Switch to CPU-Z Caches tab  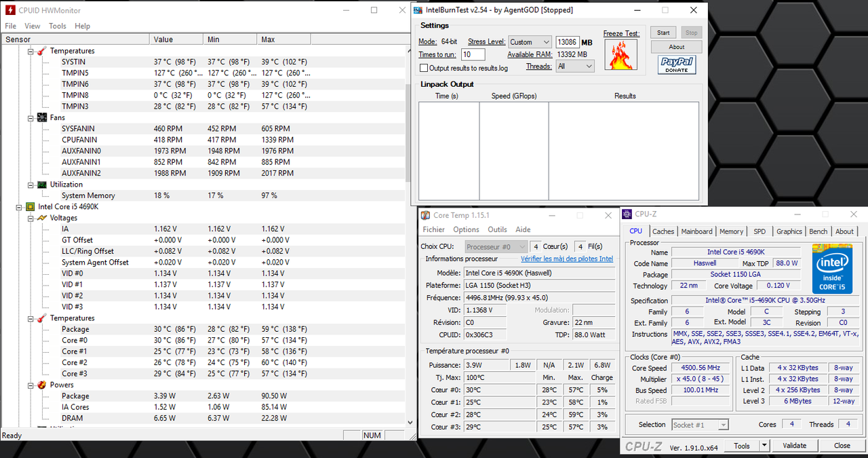click(663, 231)
